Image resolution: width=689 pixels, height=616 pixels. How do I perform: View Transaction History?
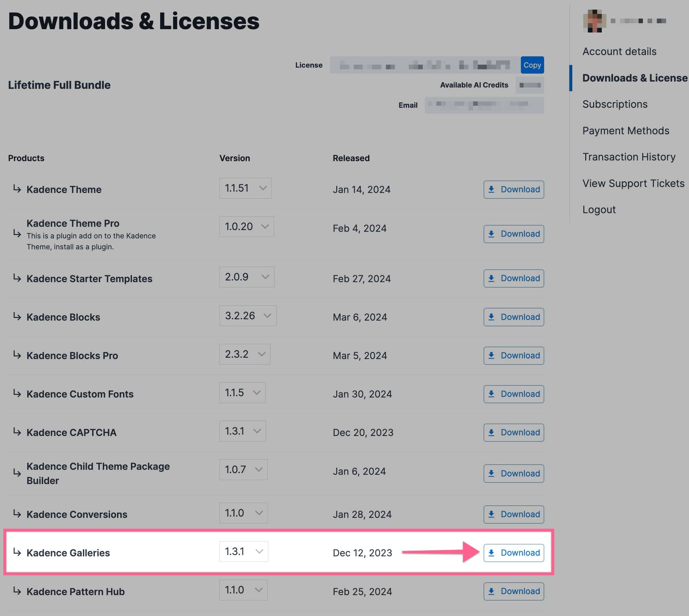[x=629, y=157]
